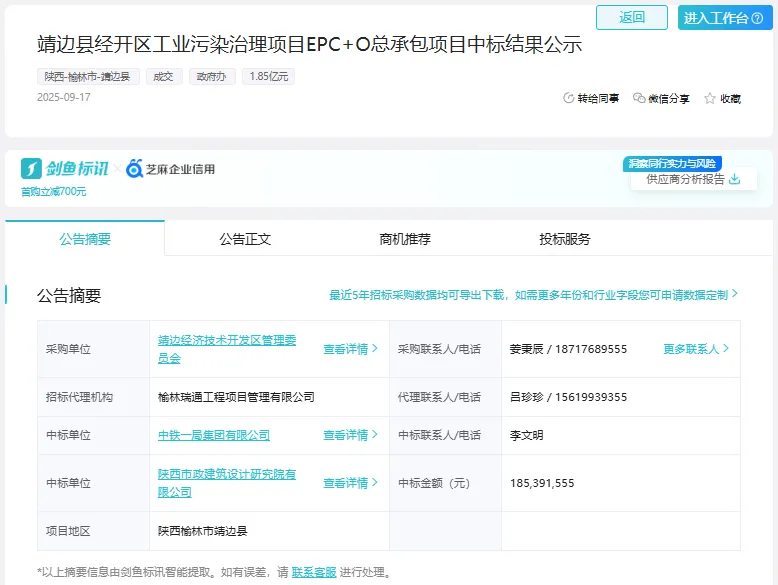The height and width of the screenshot is (585, 778).
Task: Click the 微信分享 WeChat share icon
Action: coord(640,98)
